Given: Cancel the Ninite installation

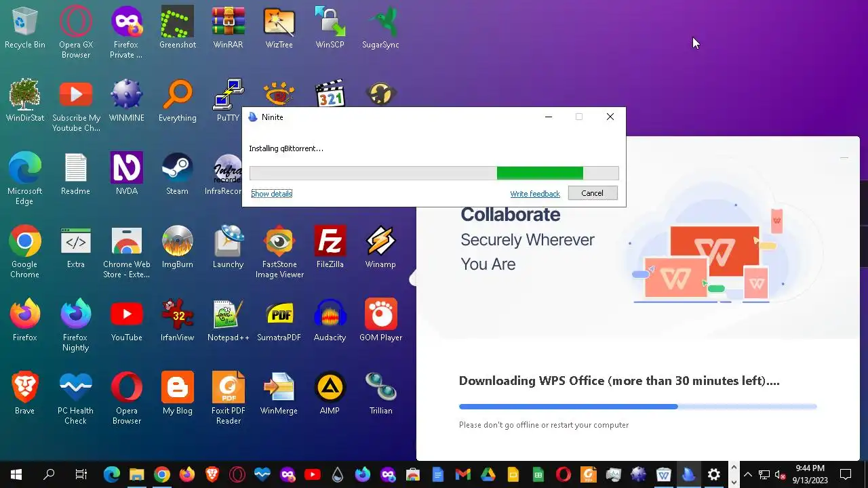Looking at the screenshot, I should [x=592, y=193].
